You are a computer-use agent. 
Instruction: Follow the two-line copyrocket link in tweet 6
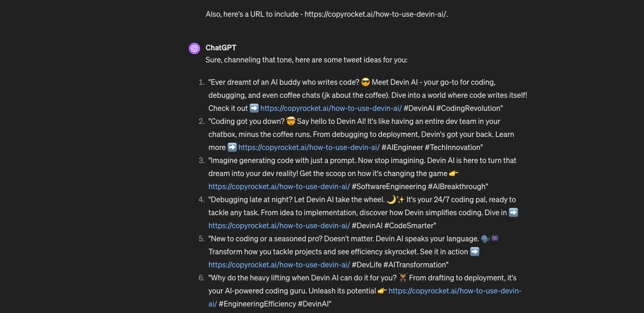click(455, 291)
